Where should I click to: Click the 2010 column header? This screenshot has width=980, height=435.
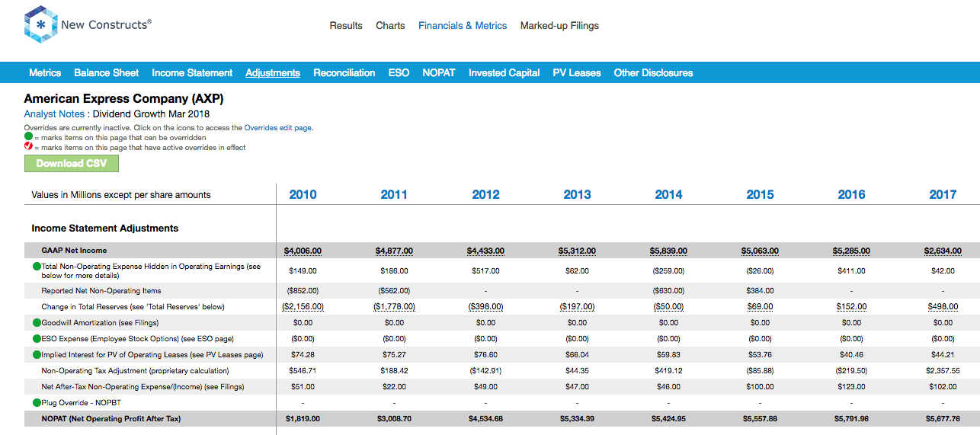click(x=303, y=195)
